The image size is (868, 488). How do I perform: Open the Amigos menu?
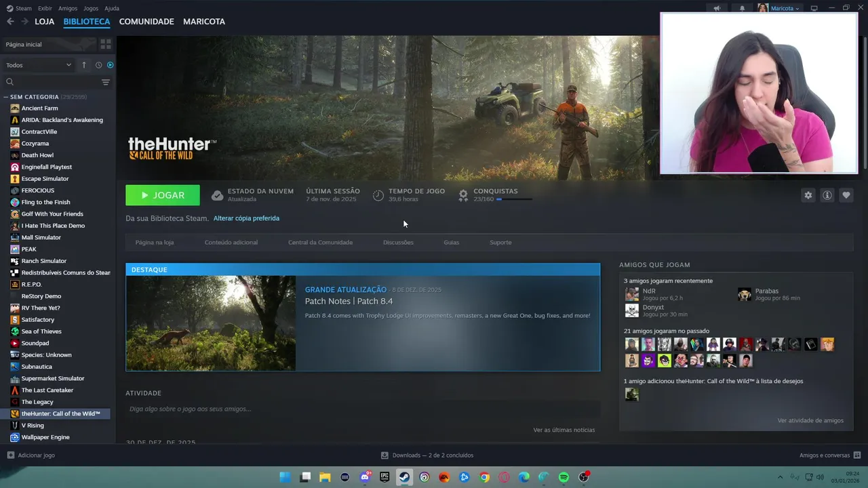[x=68, y=8]
